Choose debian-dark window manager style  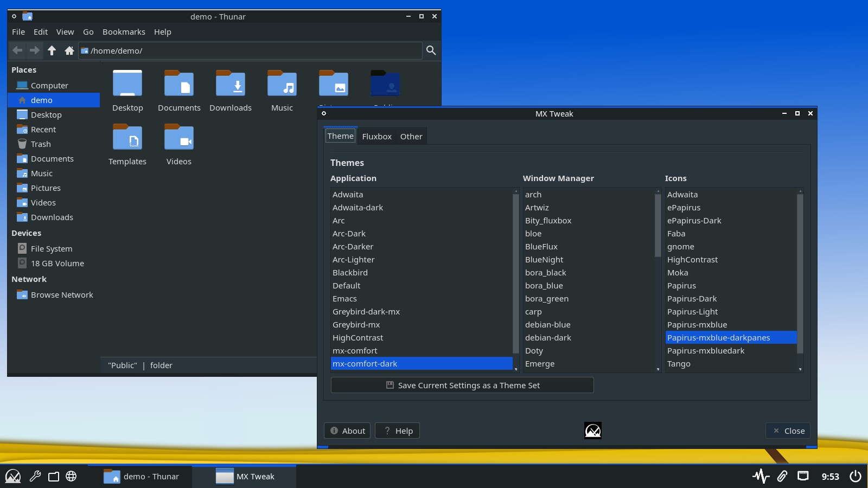tap(589, 338)
